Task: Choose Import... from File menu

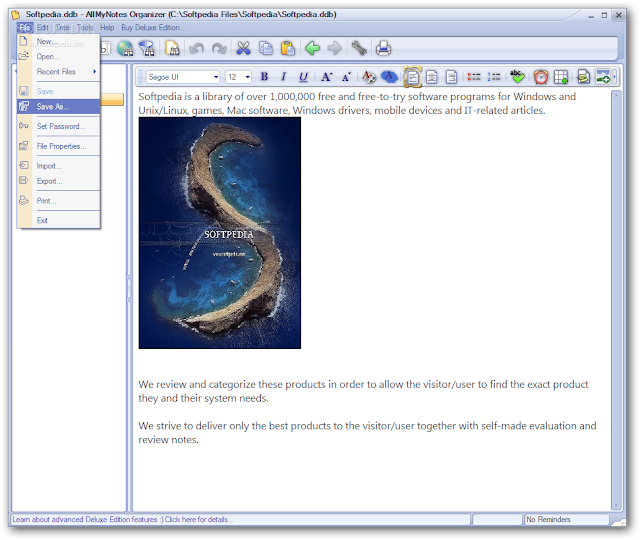Action: point(58,166)
